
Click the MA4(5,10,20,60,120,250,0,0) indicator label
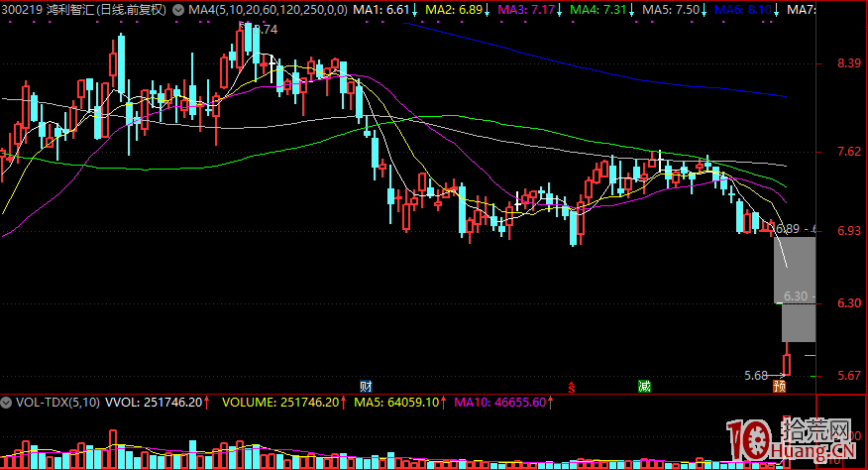tap(268, 10)
